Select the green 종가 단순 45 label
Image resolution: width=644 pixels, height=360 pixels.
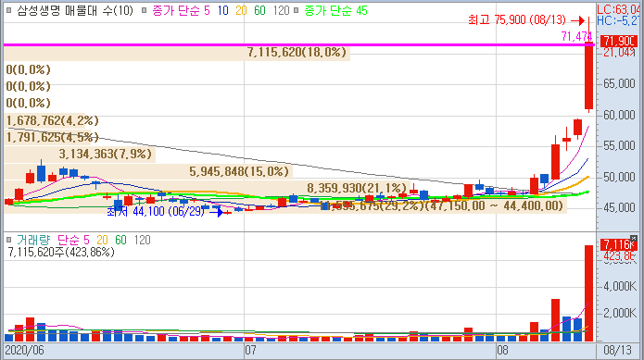coord(336,11)
